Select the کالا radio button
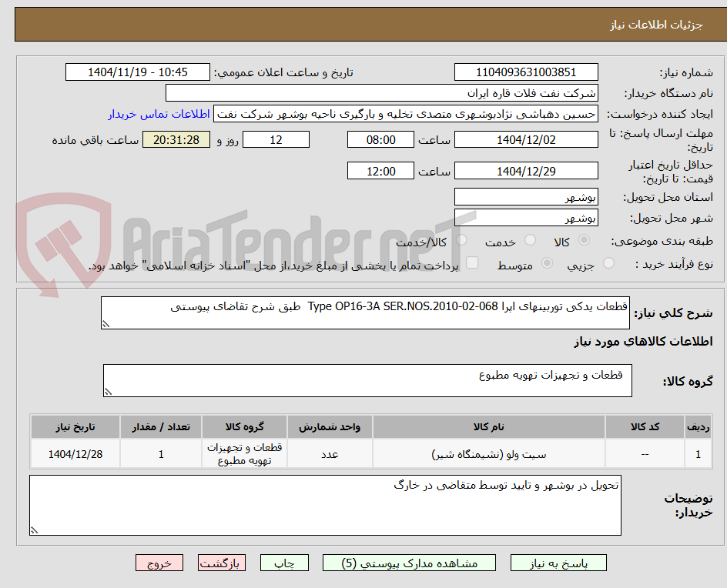Image resolution: width=727 pixels, height=588 pixels. (x=585, y=240)
